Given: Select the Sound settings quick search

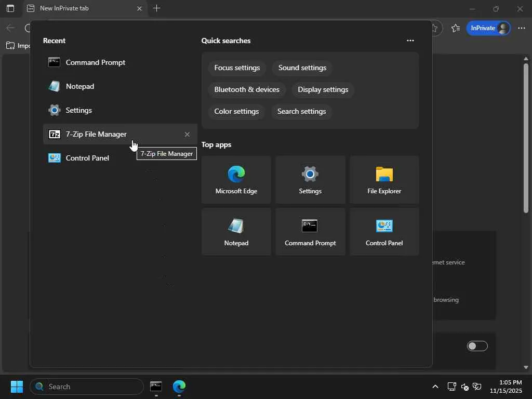Looking at the screenshot, I should pyautogui.click(x=302, y=68).
